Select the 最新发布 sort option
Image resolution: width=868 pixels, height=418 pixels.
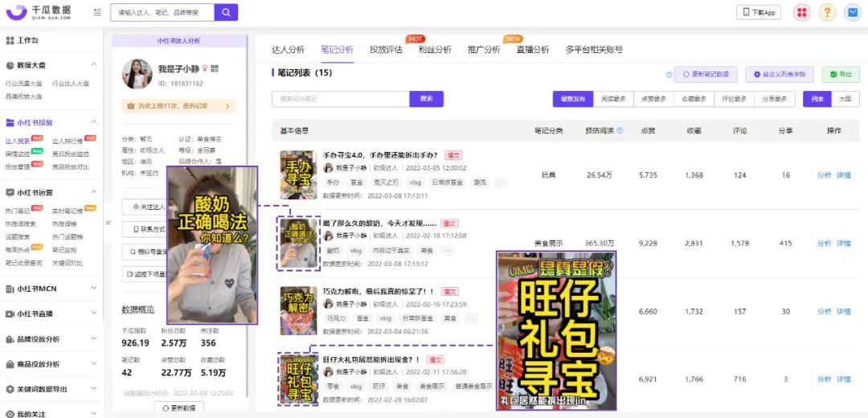point(573,99)
